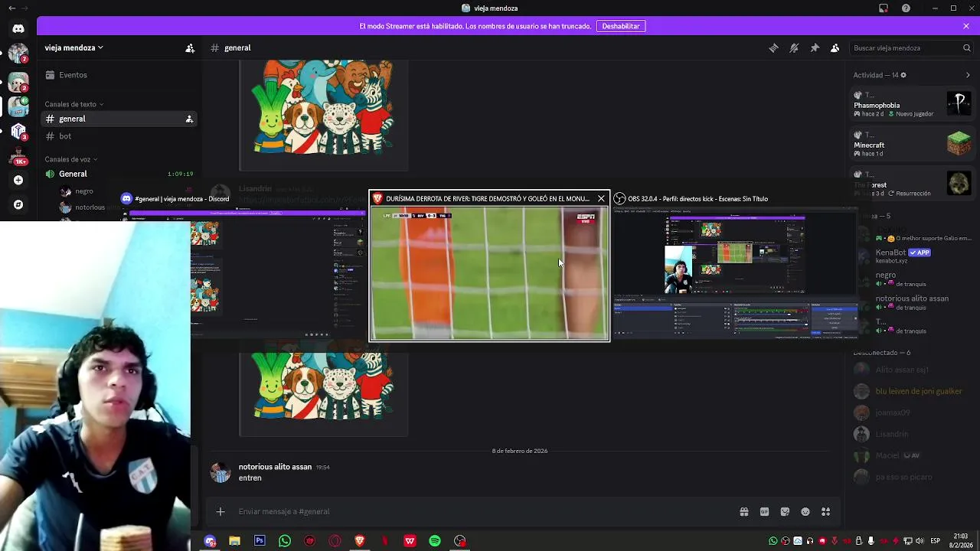This screenshot has width=980, height=551.
Task: Expand the vieja mendoza server dropdown
Action: coord(73,47)
